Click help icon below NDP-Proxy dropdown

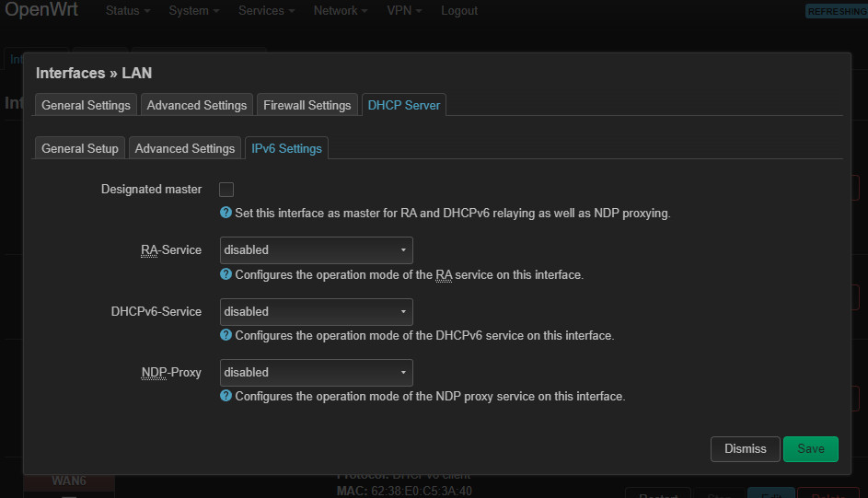(x=226, y=396)
